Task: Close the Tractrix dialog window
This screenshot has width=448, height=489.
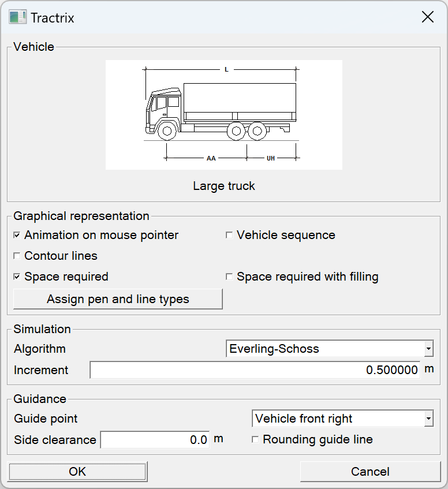Action: click(427, 17)
